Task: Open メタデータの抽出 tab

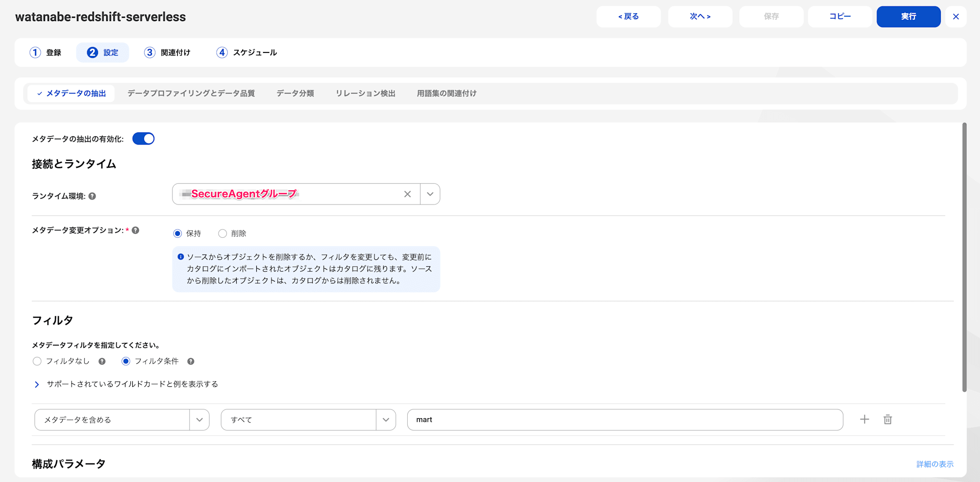Action: point(71,93)
